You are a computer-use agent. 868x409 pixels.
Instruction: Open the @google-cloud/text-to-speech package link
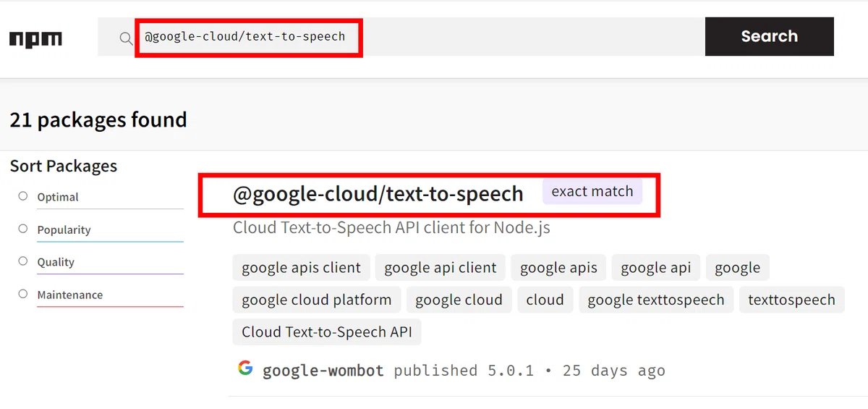coord(378,194)
